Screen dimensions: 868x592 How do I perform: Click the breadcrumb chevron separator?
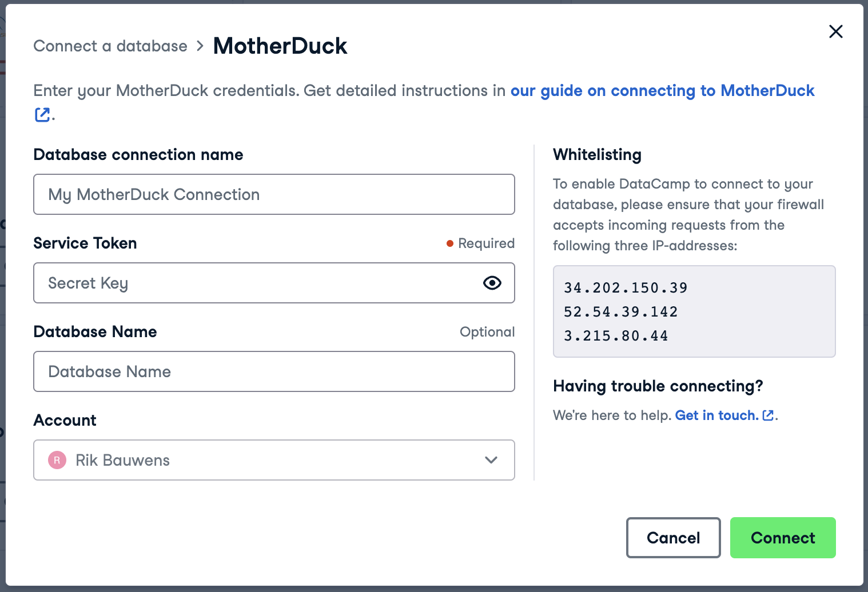coord(200,46)
